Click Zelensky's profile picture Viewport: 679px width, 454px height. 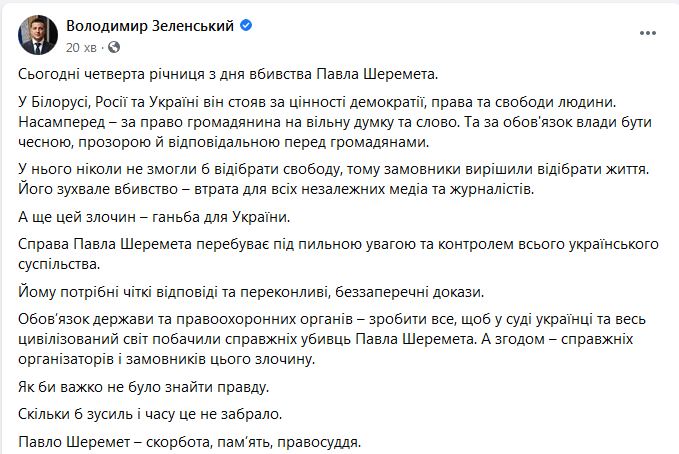click(x=37, y=34)
